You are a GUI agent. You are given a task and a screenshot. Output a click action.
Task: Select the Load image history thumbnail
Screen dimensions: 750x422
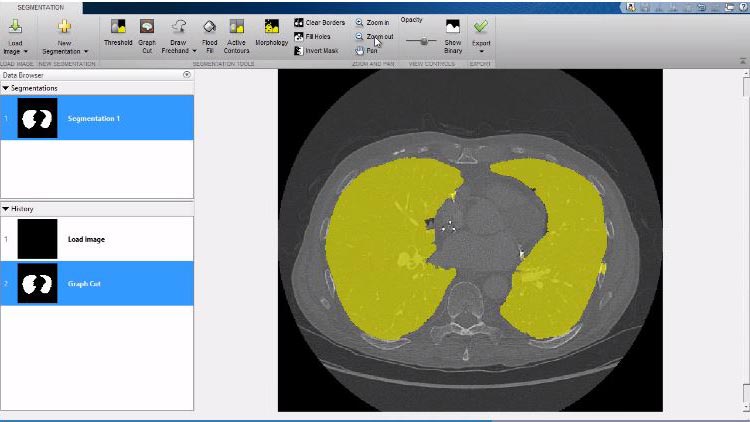click(38, 240)
